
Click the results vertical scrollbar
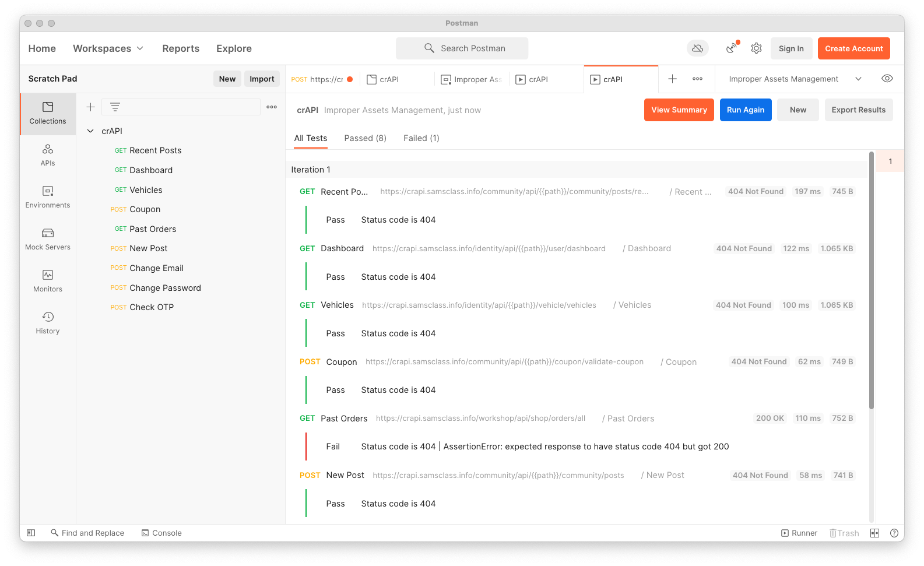click(x=872, y=280)
